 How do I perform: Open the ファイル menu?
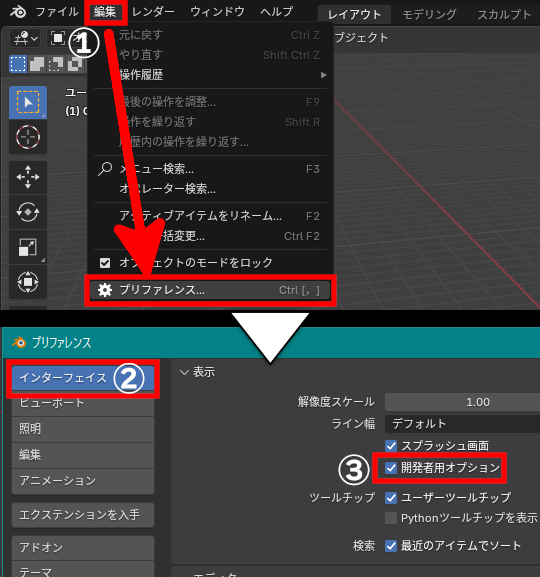pos(57,12)
